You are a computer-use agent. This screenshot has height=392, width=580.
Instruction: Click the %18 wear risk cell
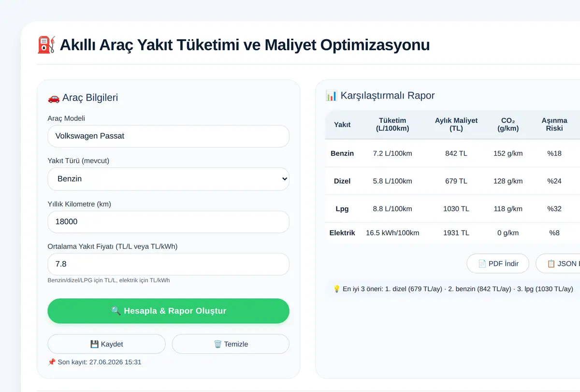pos(554,153)
